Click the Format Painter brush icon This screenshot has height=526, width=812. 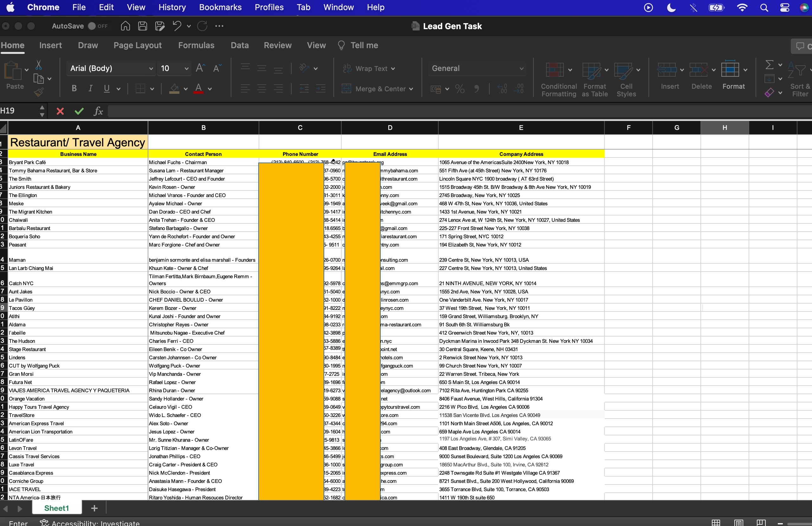(39, 92)
